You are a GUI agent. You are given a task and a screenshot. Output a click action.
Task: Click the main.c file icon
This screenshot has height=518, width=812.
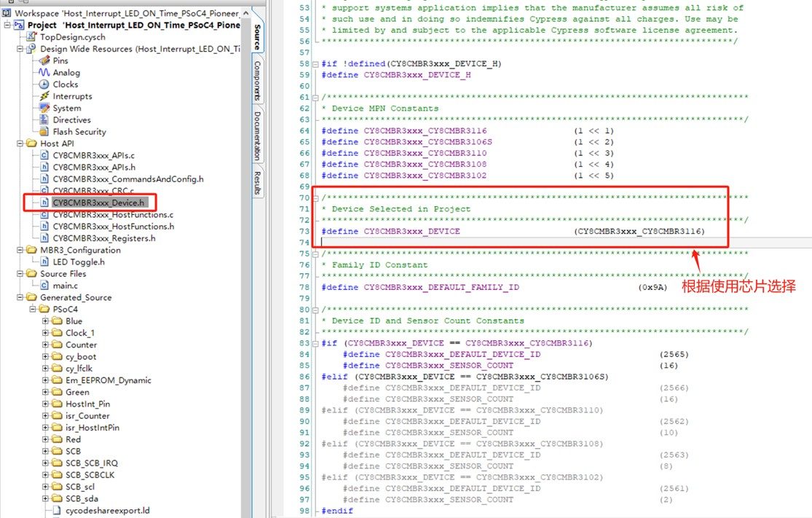44,286
